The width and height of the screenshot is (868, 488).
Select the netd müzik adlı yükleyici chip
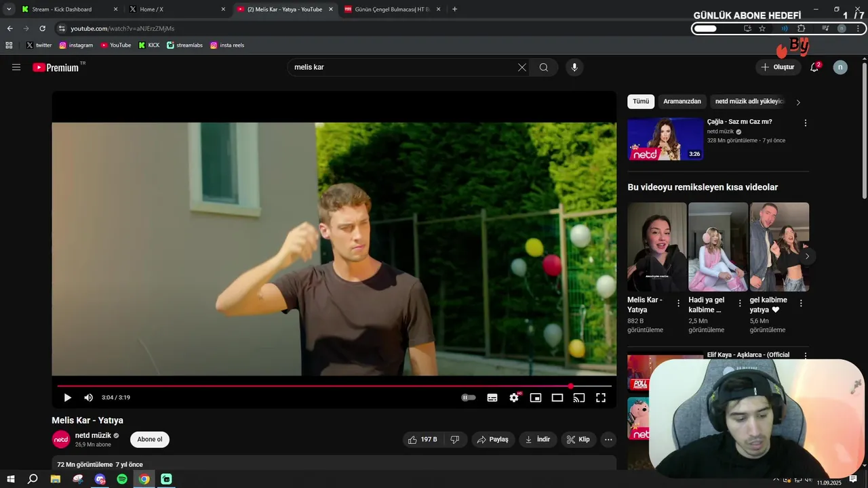coord(749,102)
